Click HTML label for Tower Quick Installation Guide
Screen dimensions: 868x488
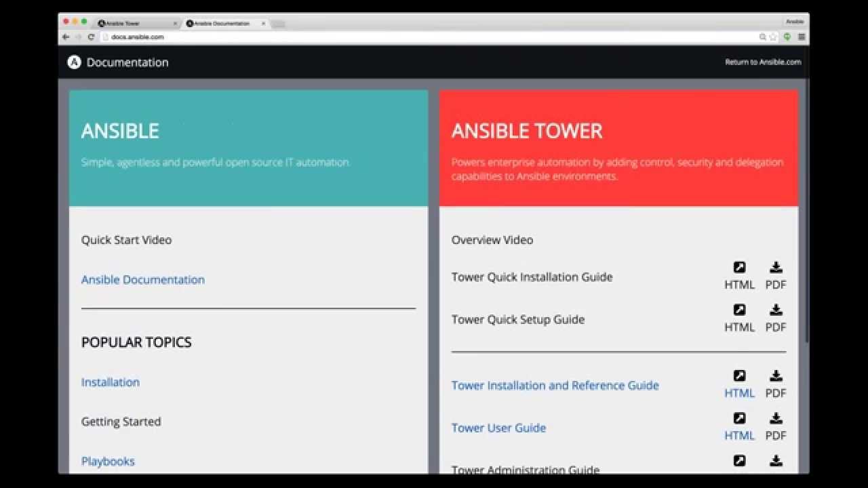click(739, 285)
